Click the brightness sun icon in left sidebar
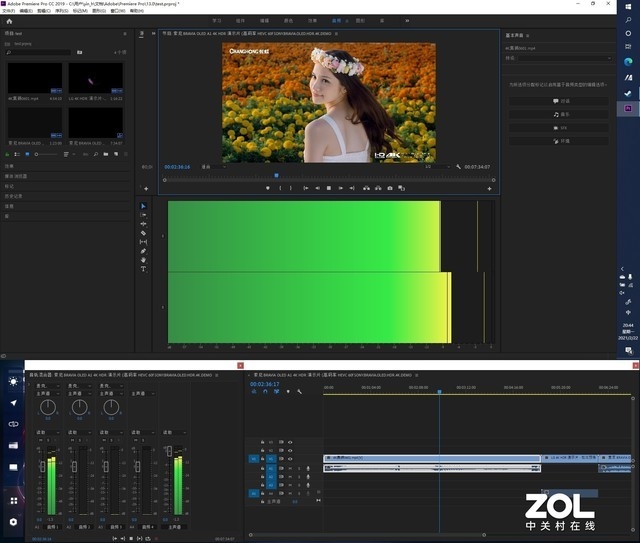 (13, 381)
